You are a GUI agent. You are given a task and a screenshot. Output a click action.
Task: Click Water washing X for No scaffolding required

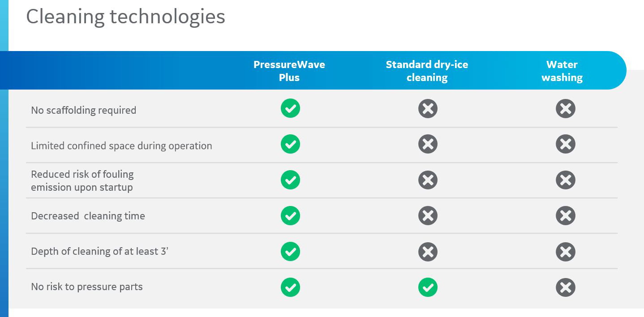[x=565, y=108]
